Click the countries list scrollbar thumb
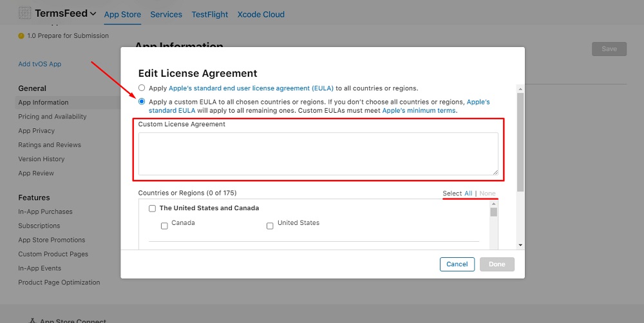This screenshot has height=323, width=644. click(x=494, y=212)
